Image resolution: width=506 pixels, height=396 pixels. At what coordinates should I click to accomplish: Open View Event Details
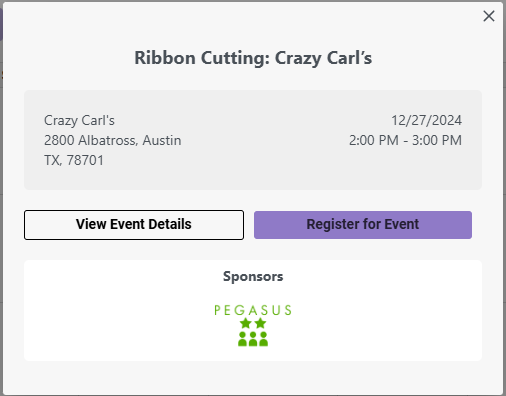pyautogui.click(x=134, y=225)
